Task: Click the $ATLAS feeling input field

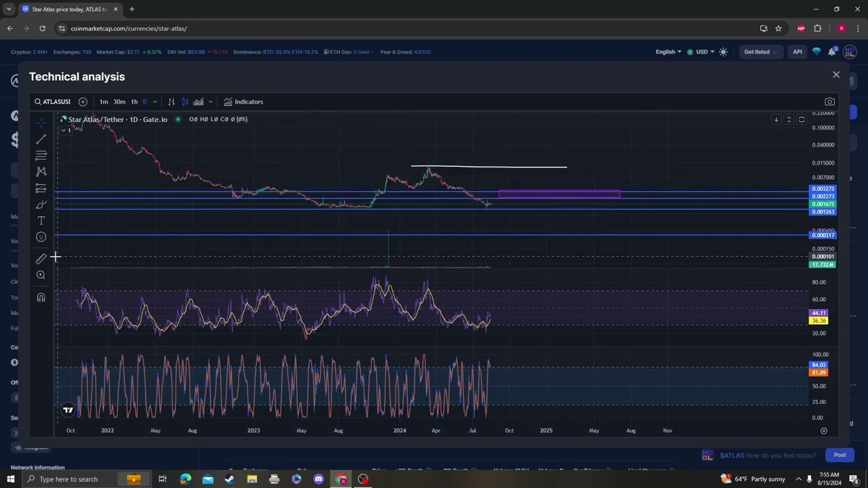Action: tap(768, 455)
